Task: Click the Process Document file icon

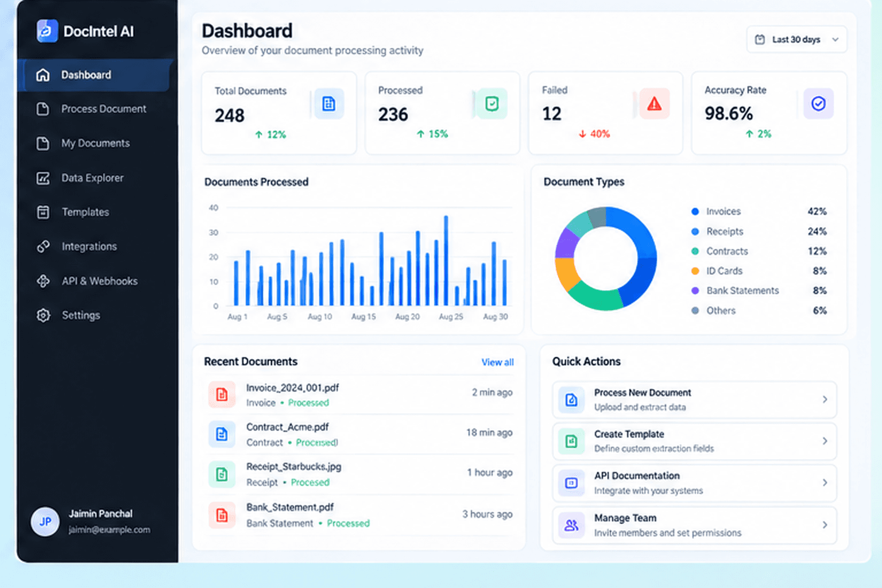Action: 43,109
